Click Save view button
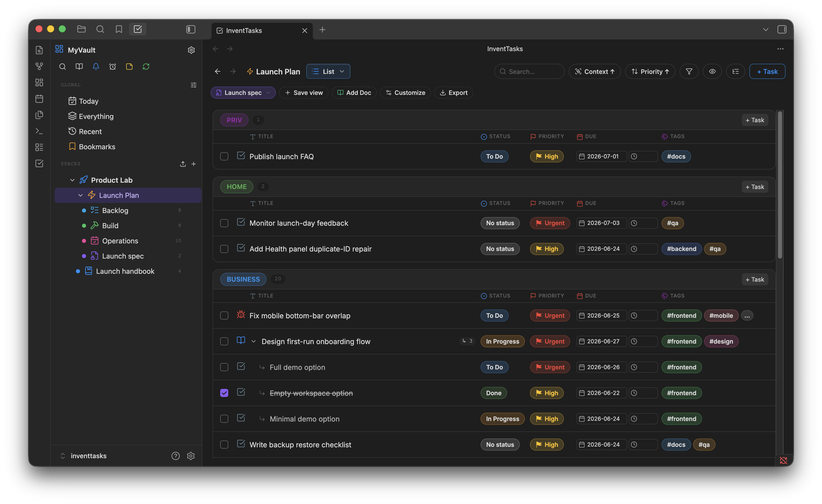The width and height of the screenshot is (822, 504). coord(304,93)
